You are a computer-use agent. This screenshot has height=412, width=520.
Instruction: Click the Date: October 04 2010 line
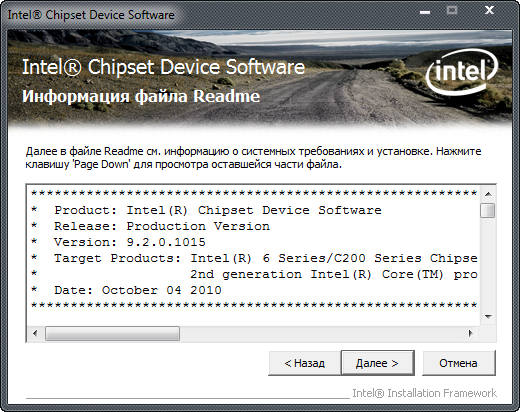pyautogui.click(x=138, y=290)
